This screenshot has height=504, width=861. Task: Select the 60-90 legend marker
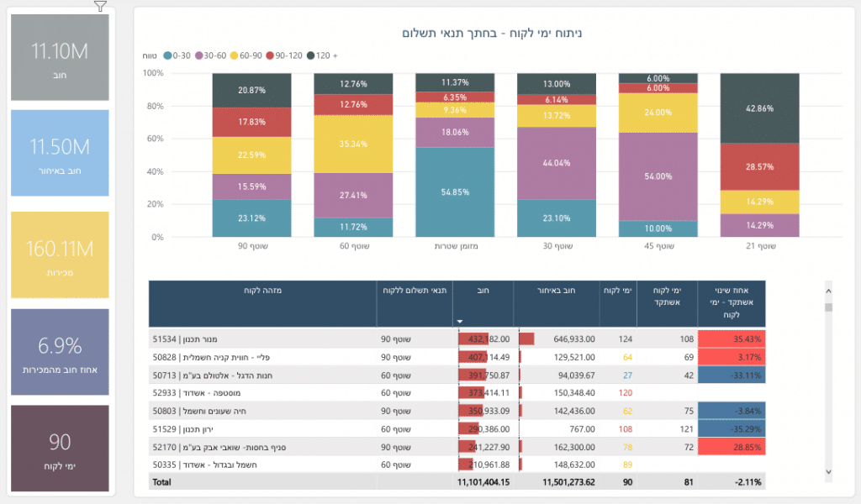235,55
